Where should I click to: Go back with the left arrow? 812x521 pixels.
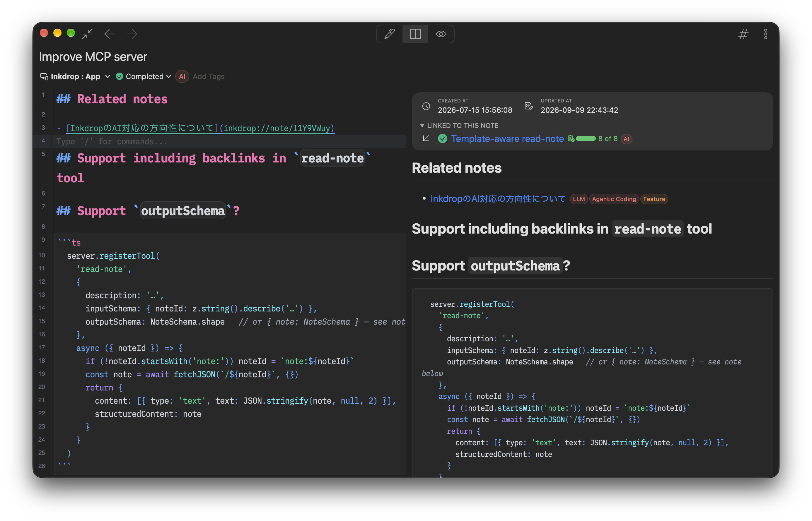point(109,34)
